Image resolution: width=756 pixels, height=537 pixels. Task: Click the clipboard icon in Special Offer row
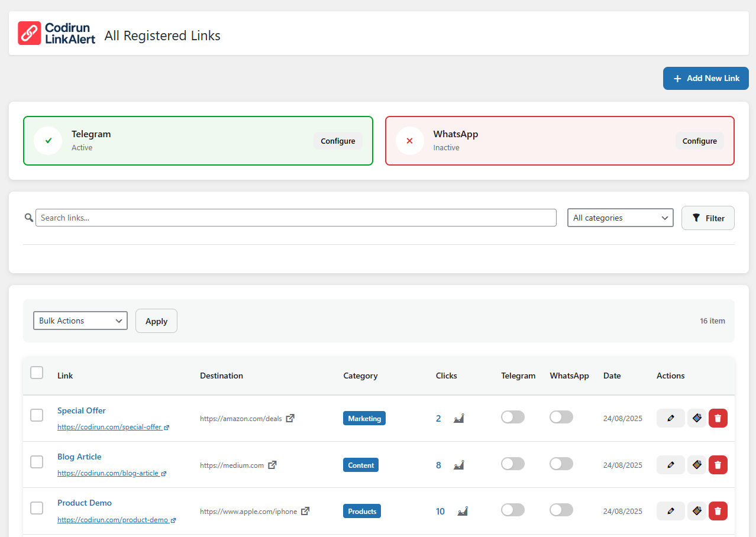click(697, 418)
